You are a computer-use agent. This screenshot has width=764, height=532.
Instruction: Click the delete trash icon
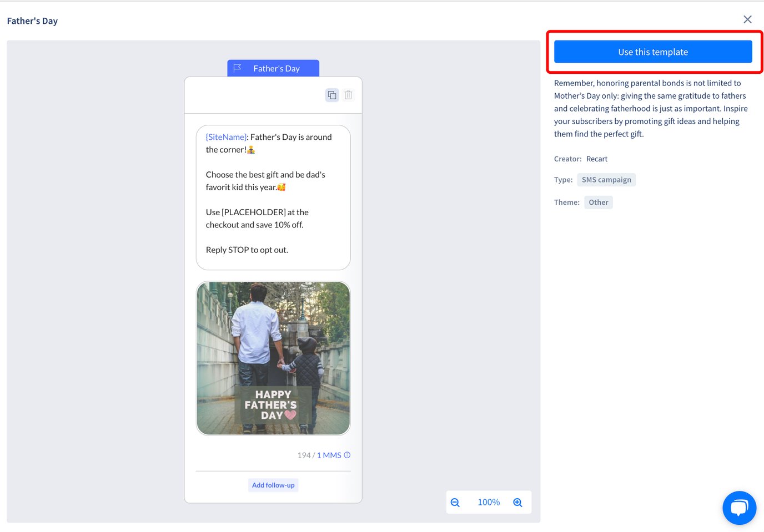pyautogui.click(x=348, y=94)
